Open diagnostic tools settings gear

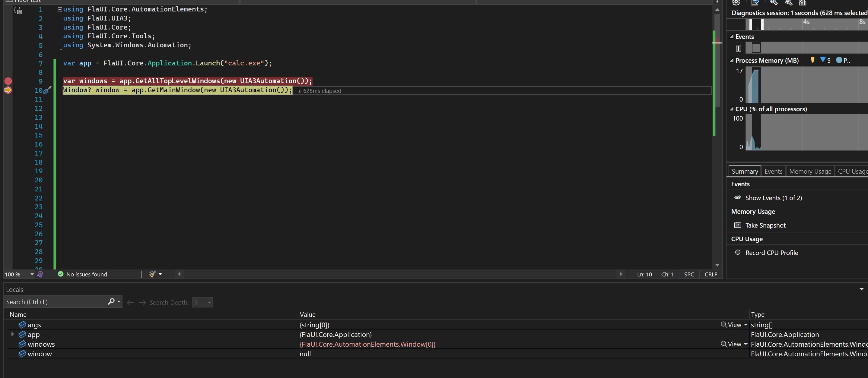click(736, 2)
